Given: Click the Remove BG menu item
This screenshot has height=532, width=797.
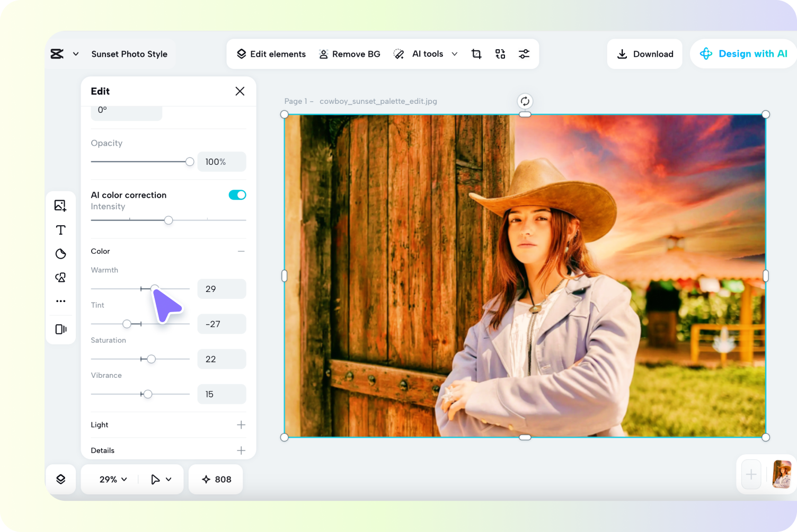Looking at the screenshot, I should point(350,54).
